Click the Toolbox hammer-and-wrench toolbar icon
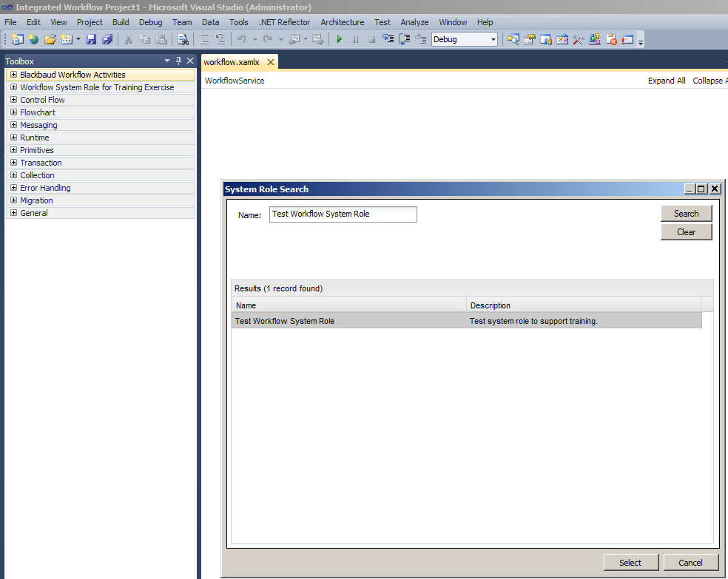 pos(579,39)
